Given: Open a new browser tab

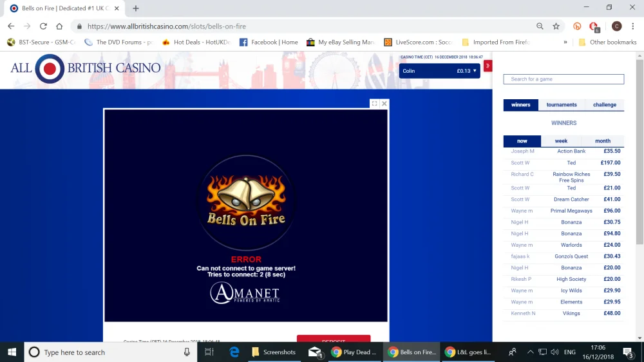Looking at the screenshot, I should tap(136, 8).
